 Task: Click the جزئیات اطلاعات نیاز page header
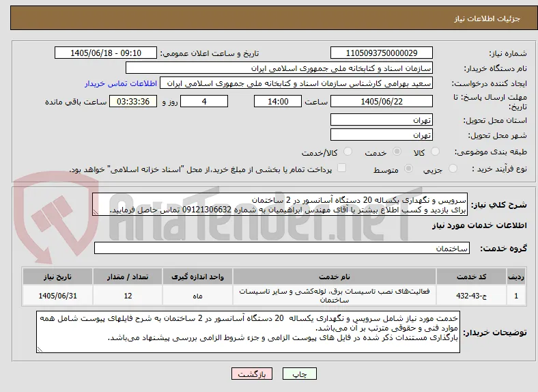(x=487, y=18)
